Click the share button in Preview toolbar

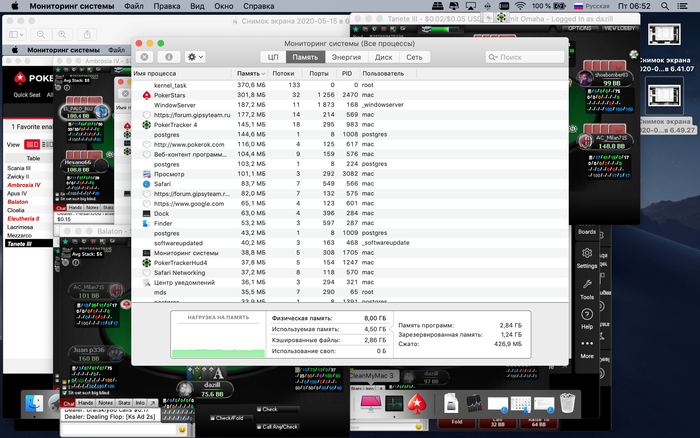[87, 34]
